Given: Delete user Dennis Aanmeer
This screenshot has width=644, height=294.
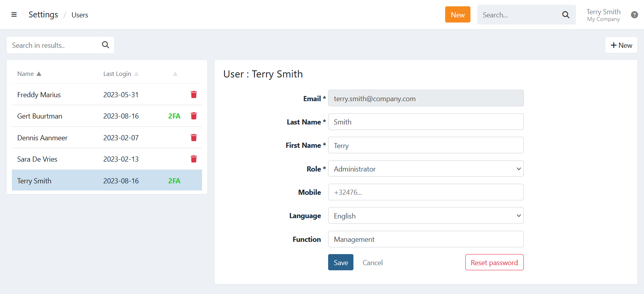Looking at the screenshot, I should point(194,138).
